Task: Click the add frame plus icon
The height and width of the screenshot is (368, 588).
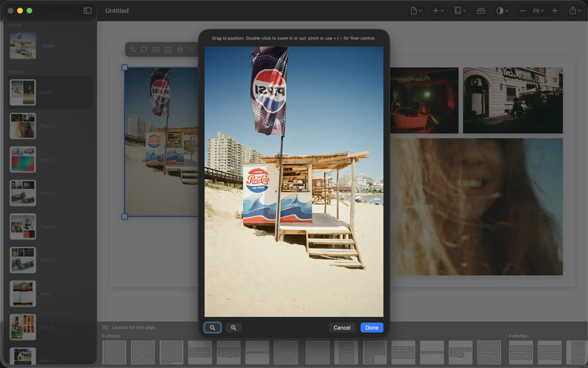Action: pyautogui.click(x=156, y=50)
